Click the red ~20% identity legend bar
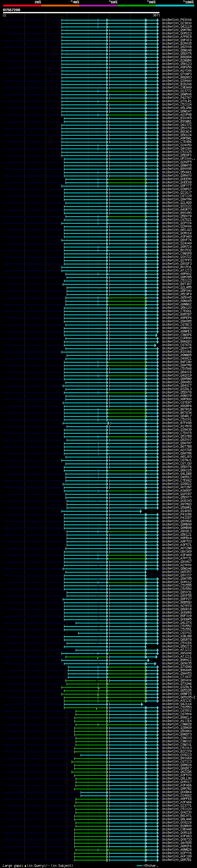This screenshot has height=868, width=197. point(22,6)
